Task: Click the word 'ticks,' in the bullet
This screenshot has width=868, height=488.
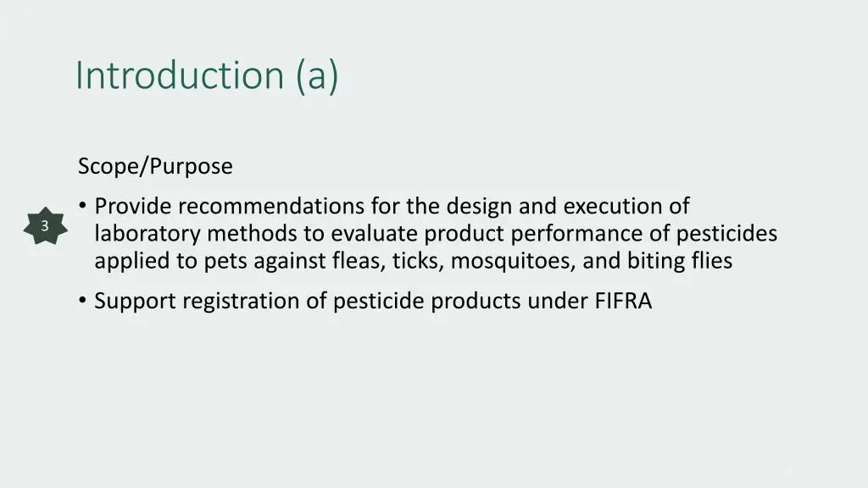Action: pos(418,261)
